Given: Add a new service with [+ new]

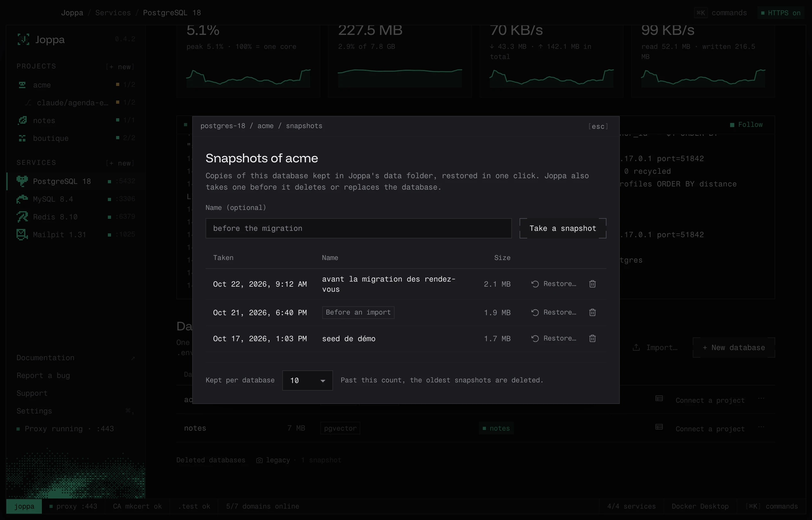Looking at the screenshot, I should [120, 163].
